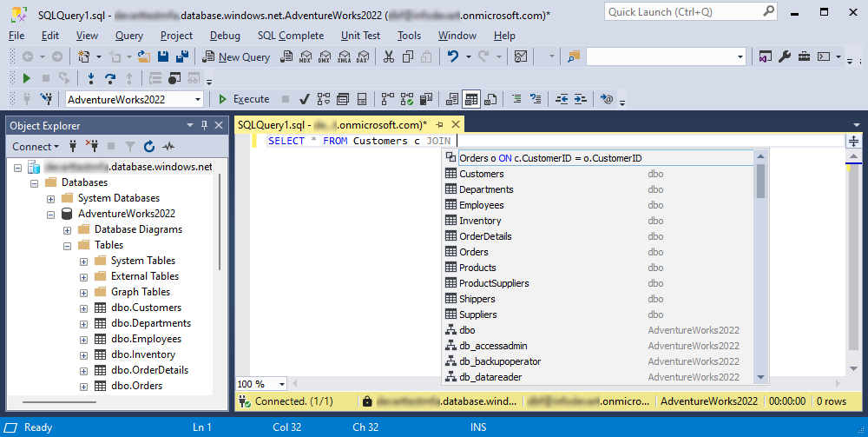Open the Connect dropdown in Object Explorer
868x437 pixels.
(36, 147)
